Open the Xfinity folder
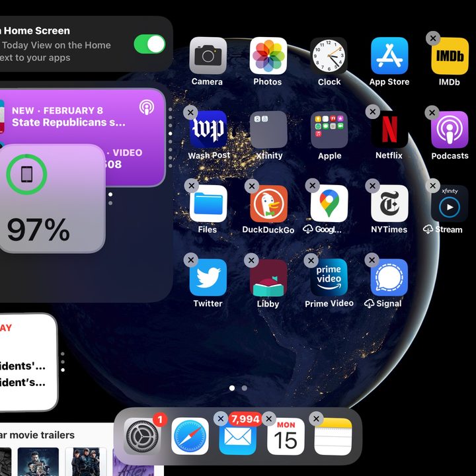 pyautogui.click(x=268, y=130)
